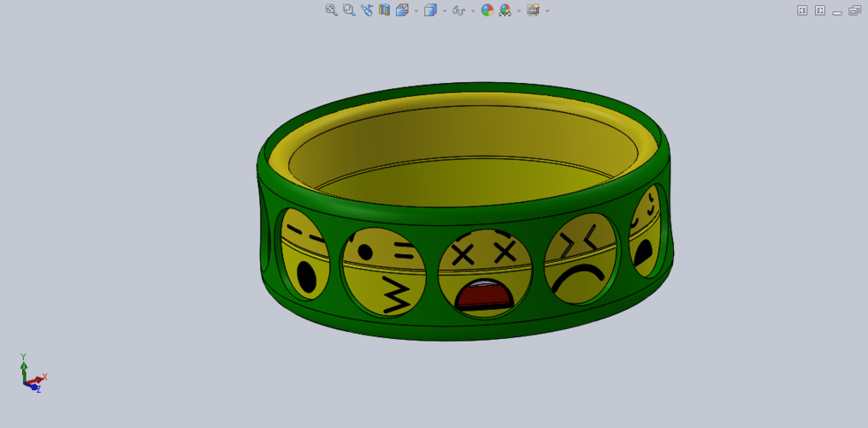
Task: Expand the right panel with arrow button
Action: click(x=820, y=10)
